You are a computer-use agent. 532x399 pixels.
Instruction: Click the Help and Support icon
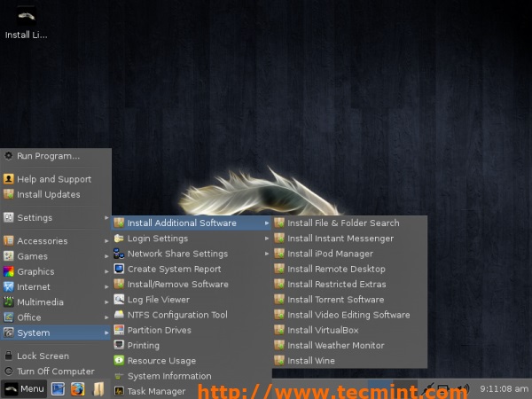[9, 179]
